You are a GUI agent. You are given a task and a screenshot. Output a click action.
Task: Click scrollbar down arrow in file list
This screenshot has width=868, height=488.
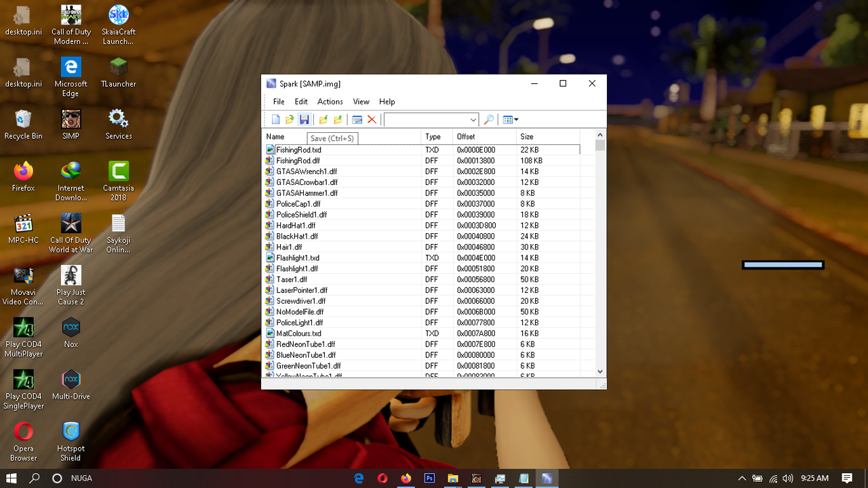pyautogui.click(x=600, y=371)
